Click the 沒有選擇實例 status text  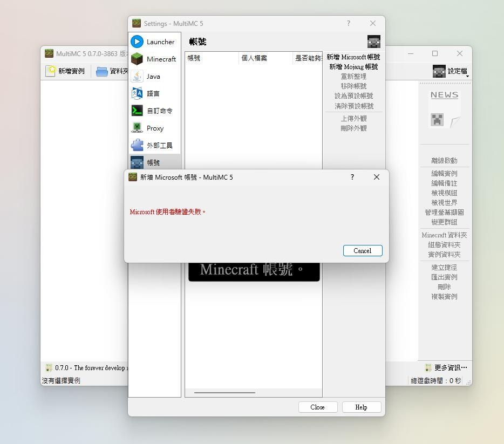click(x=61, y=381)
